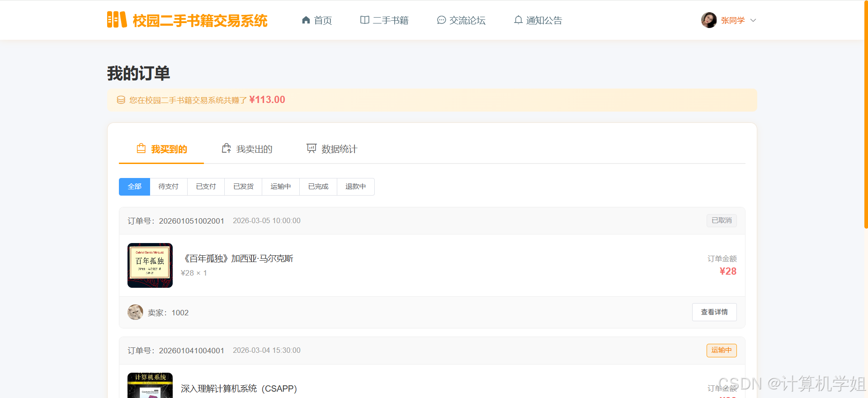The width and height of the screenshot is (868, 398).
Task: Expand the 张同学 account dropdown arrow
Action: 753,20
